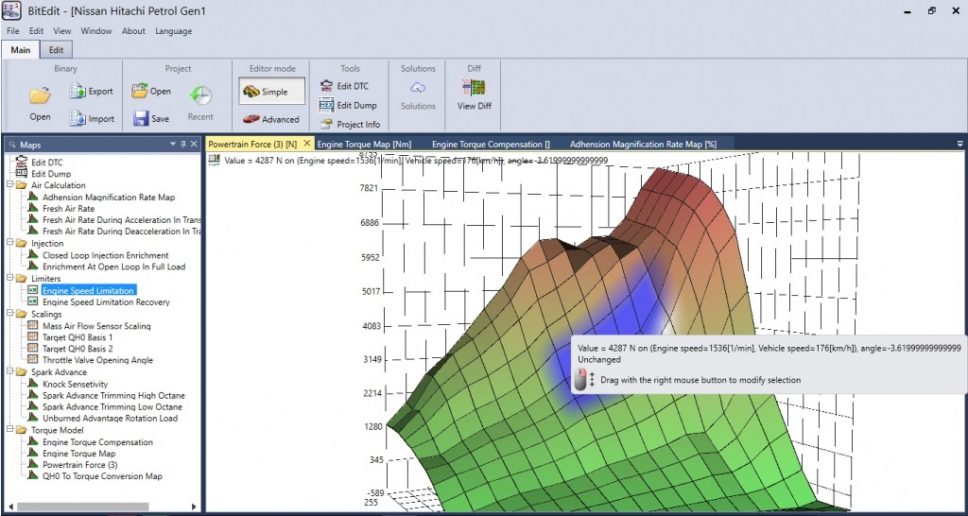Open Project from the Project group
The height and width of the screenshot is (516, 968).
151,91
